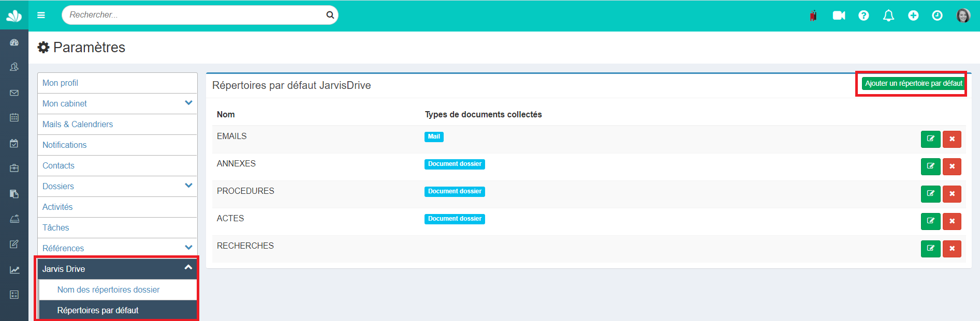This screenshot has width=980, height=321.
Task: Click Document dossier tag in ACTES row
Action: click(455, 219)
